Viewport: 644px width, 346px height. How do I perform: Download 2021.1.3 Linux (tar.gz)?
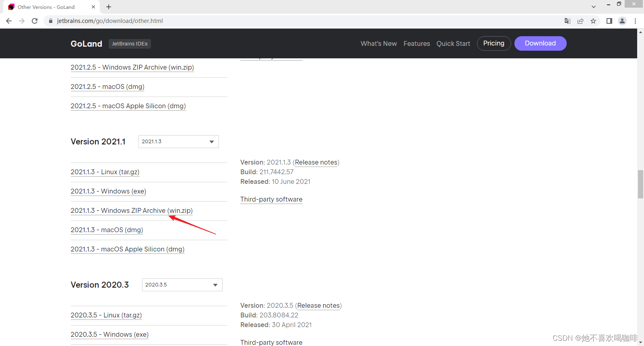coord(105,172)
